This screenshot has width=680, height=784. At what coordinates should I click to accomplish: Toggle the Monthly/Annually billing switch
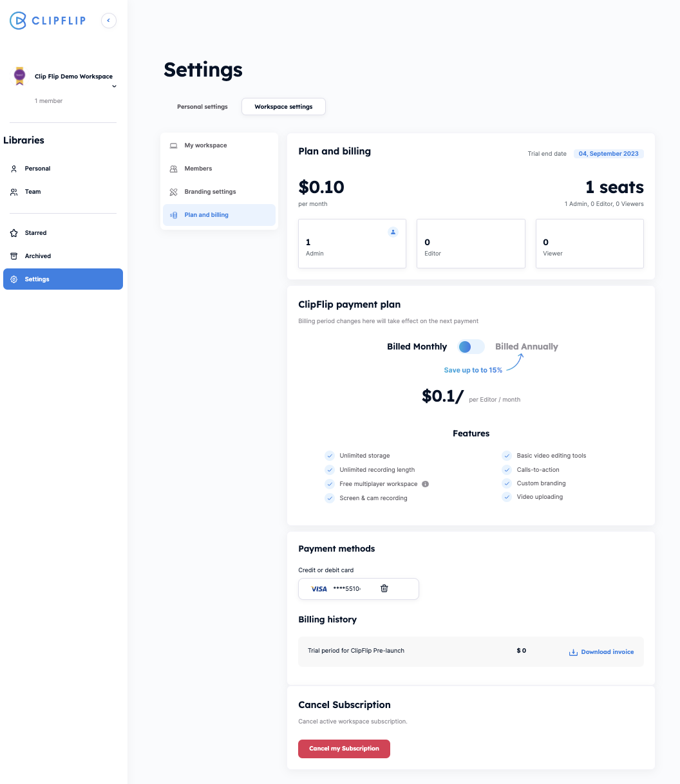pyautogui.click(x=471, y=347)
